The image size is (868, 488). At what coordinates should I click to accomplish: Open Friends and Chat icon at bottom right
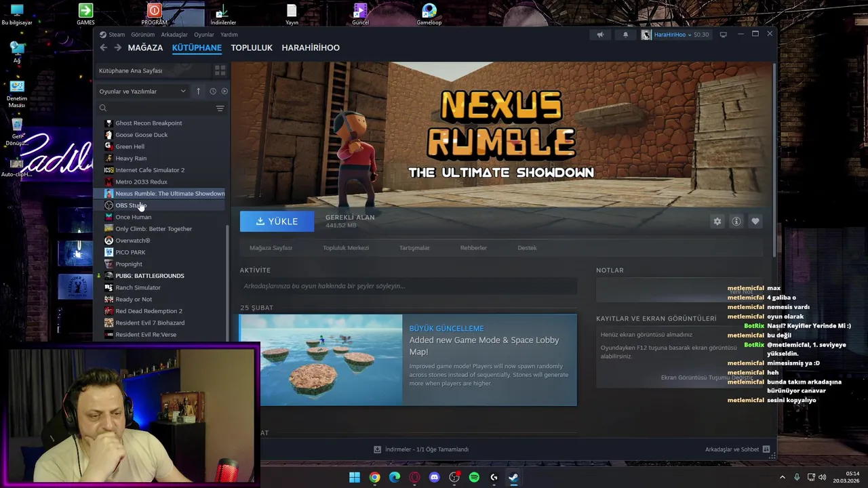[x=766, y=449]
